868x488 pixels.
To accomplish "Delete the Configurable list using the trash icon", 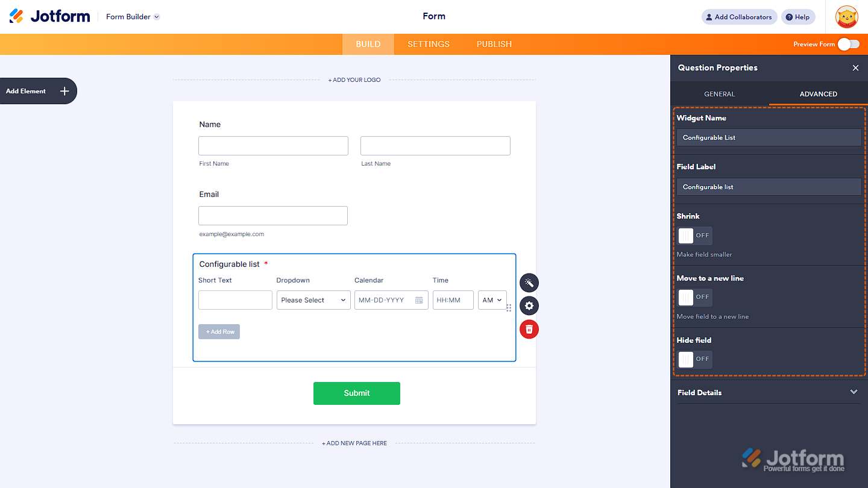I will point(529,329).
